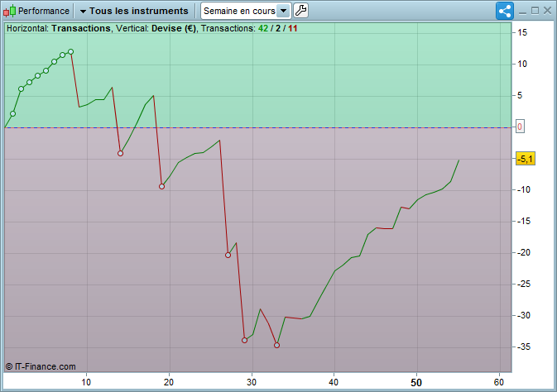Click the IT-Finance.com copyright text
The width and height of the screenshot is (557, 392).
(41, 366)
